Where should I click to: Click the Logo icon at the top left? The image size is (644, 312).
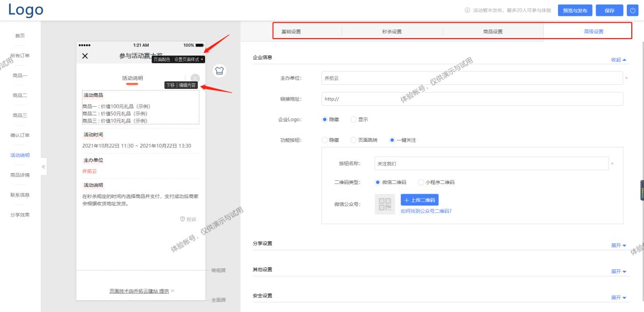(25, 10)
